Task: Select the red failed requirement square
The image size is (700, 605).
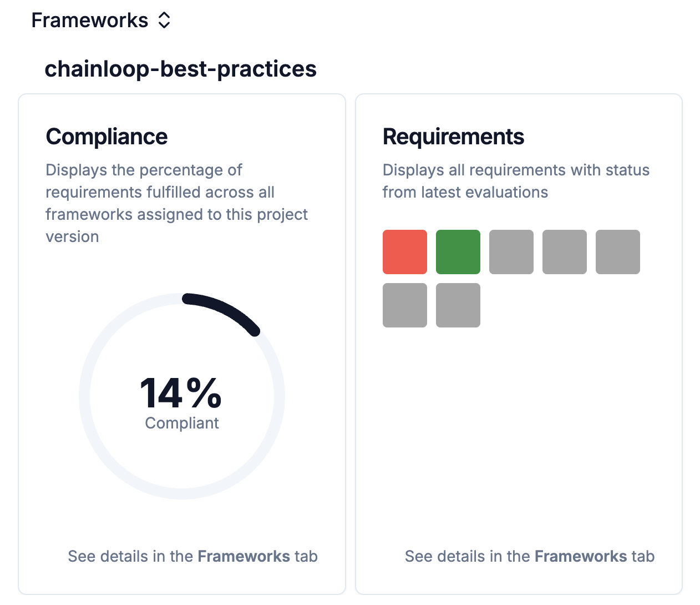Action: coord(405,252)
